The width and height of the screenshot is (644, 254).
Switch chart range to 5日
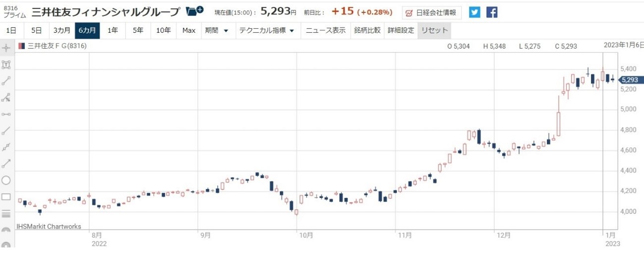click(36, 30)
